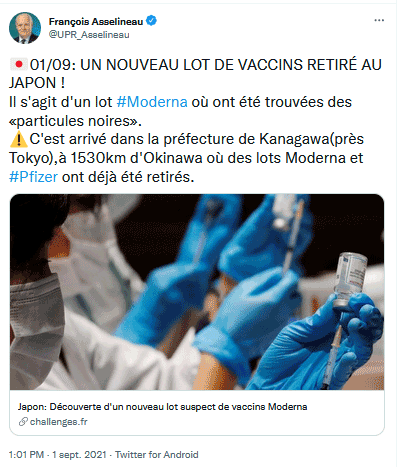
Task: Open the @UPR_Asselineau handle
Action: (89, 35)
